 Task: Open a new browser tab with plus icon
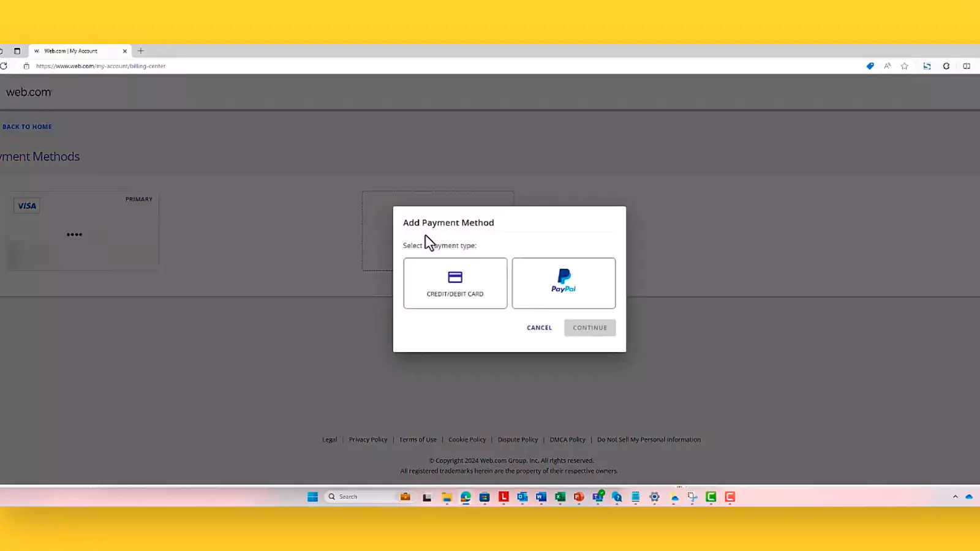click(x=141, y=51)
